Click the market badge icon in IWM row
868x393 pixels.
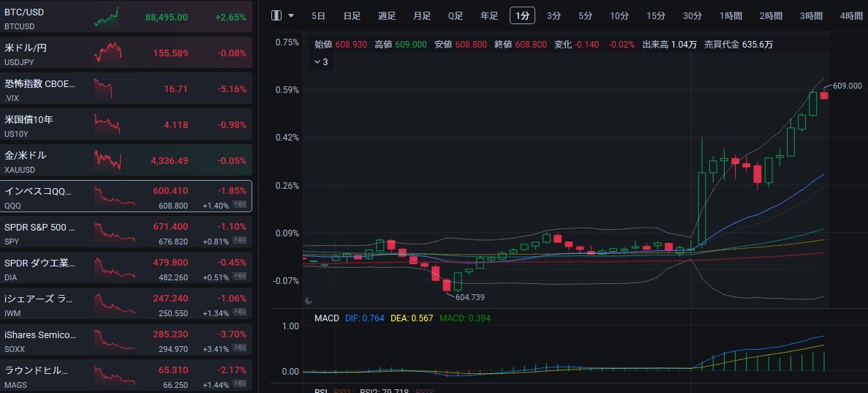tap(240, 312)
